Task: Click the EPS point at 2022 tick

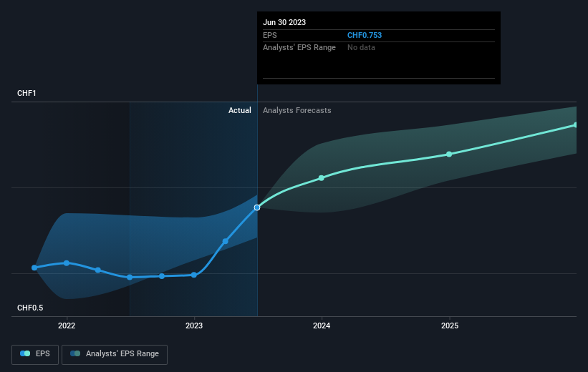Action: pyautogui.click(x=67, y=263)
